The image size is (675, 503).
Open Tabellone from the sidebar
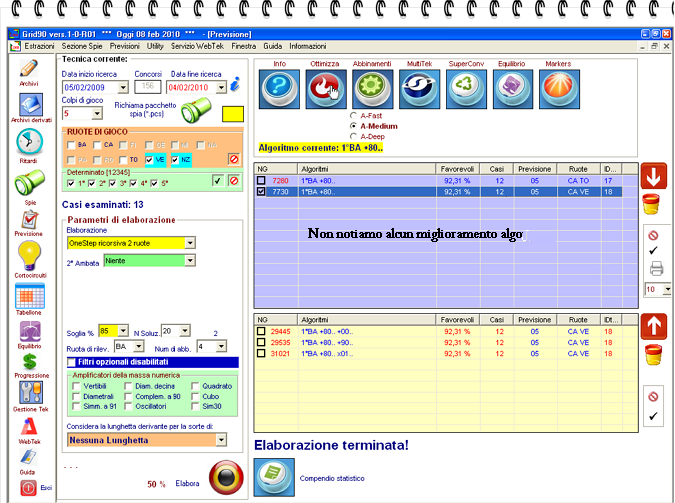[x=29, y=297]
